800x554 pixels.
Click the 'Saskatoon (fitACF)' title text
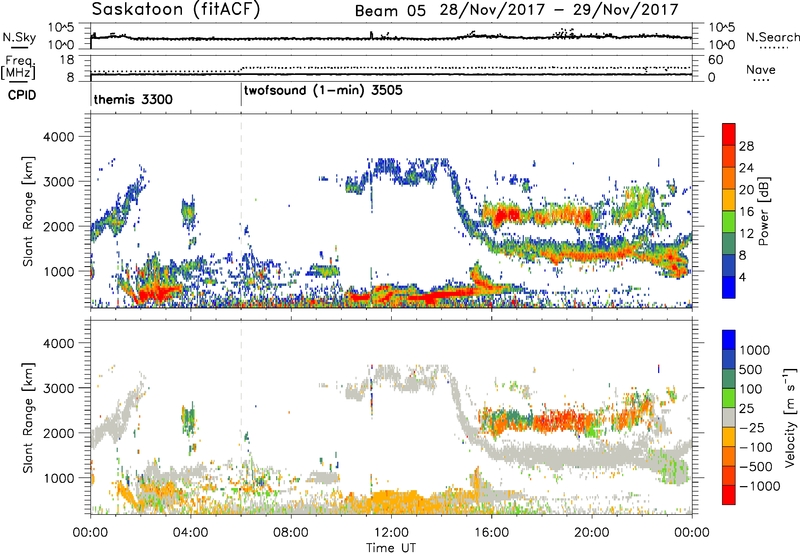[x=176, y=10]
